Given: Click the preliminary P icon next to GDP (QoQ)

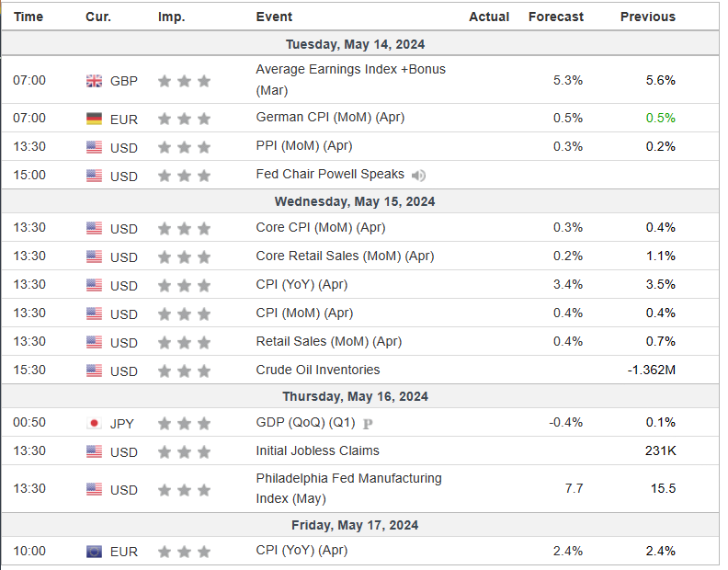Looking at the screenshot, I should tap(368, 424).
